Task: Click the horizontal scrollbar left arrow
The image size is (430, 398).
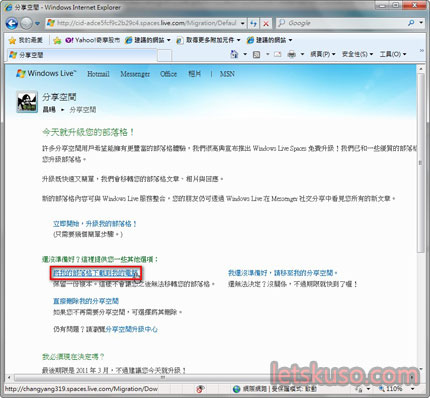Action: pyautogui.click(x=9, y=378)
